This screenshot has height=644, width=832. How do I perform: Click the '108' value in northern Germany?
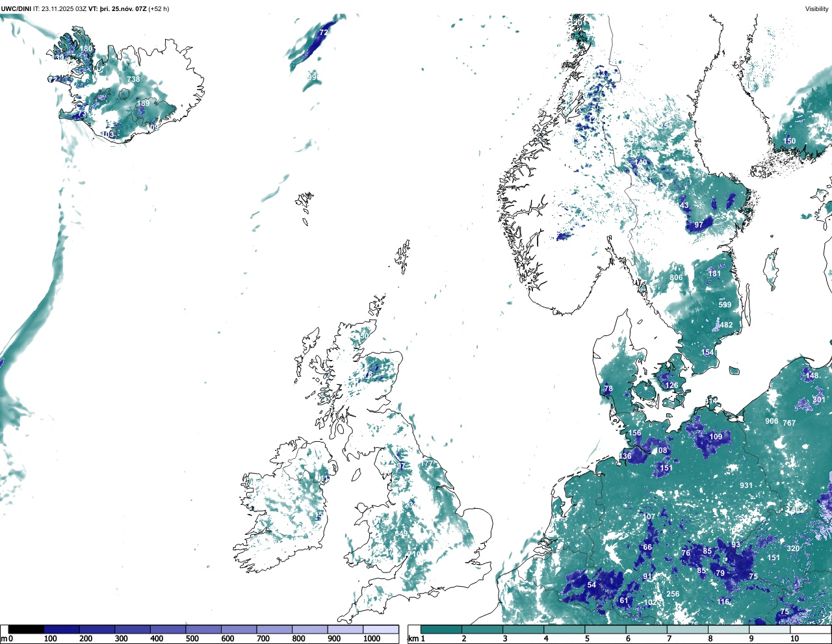point(660,450)
